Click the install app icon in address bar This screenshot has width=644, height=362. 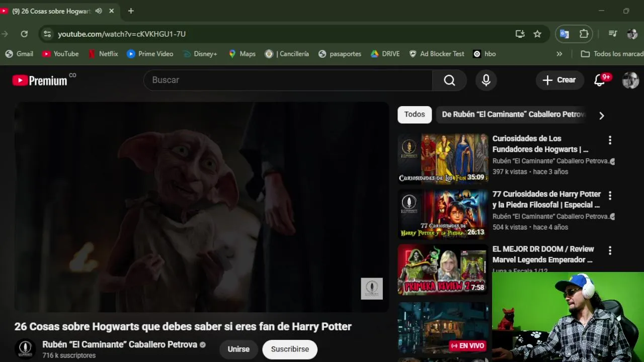pyautogui.click(x=520, y=34)
